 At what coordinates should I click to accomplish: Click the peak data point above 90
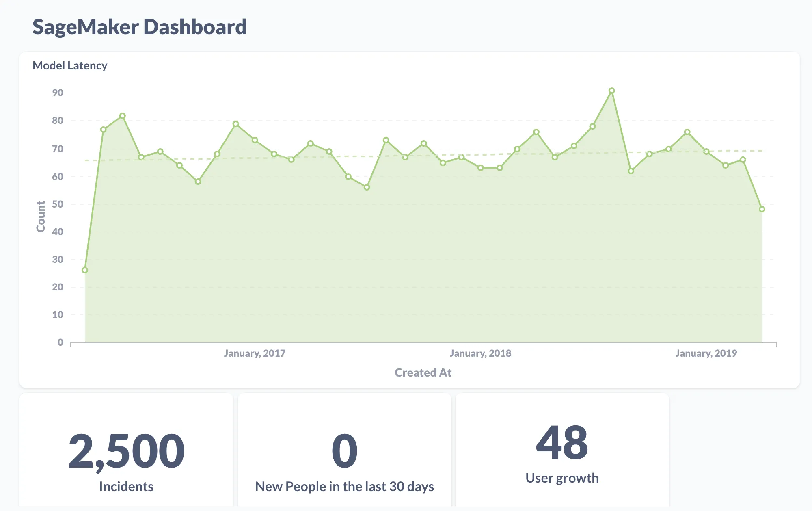point(611,91)
